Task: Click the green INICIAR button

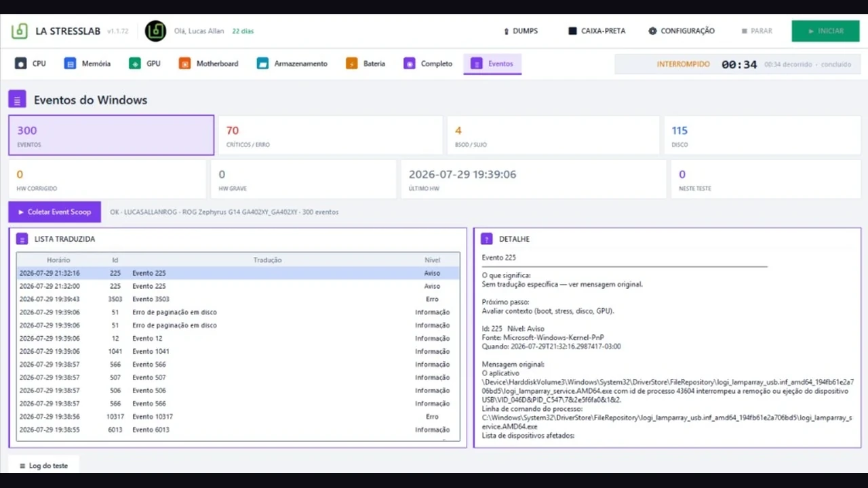Action: coord(825,31)
